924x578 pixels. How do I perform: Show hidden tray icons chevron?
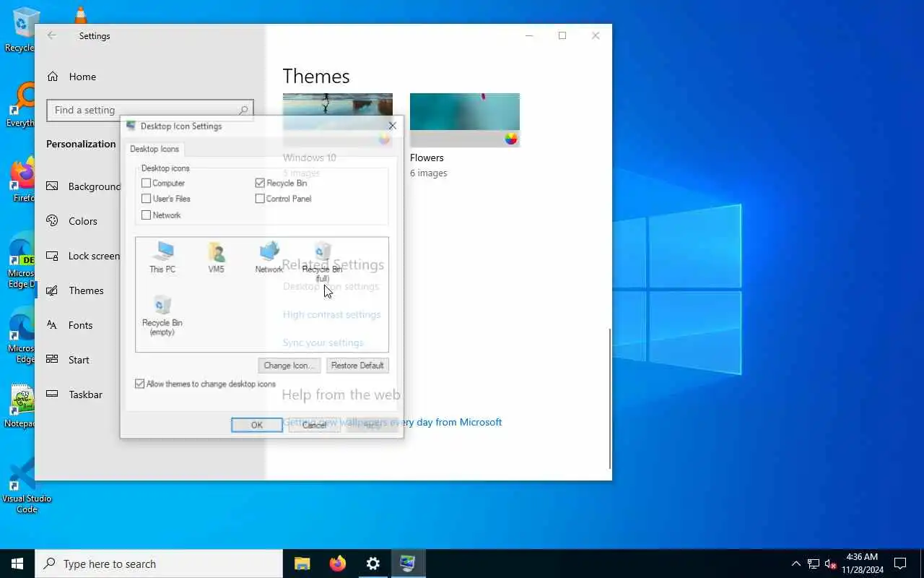[796, 564]
